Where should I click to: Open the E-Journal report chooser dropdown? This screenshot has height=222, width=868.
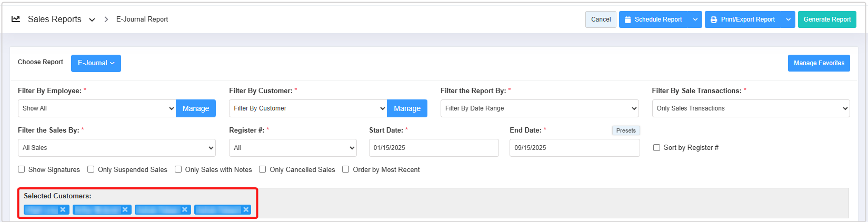click(x=96, y=63)
